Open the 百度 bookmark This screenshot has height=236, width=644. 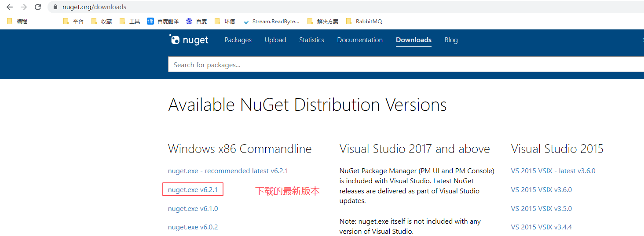coord(196,21)
